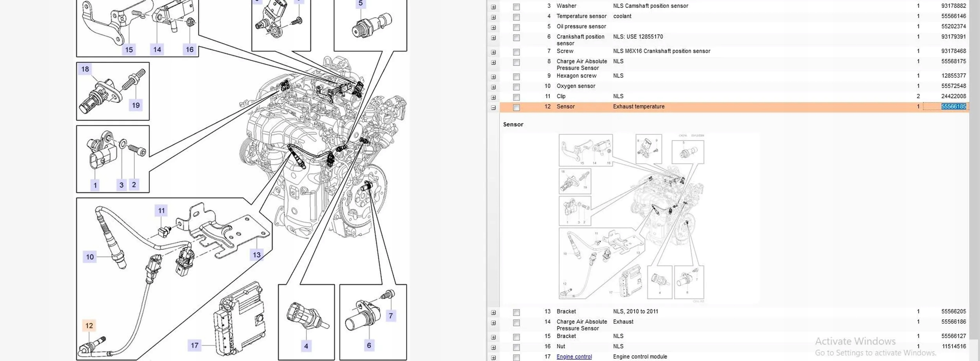Click the "coolant" description text
The width and height of the screenshot is (980, 361).
(x=622, y=16)
